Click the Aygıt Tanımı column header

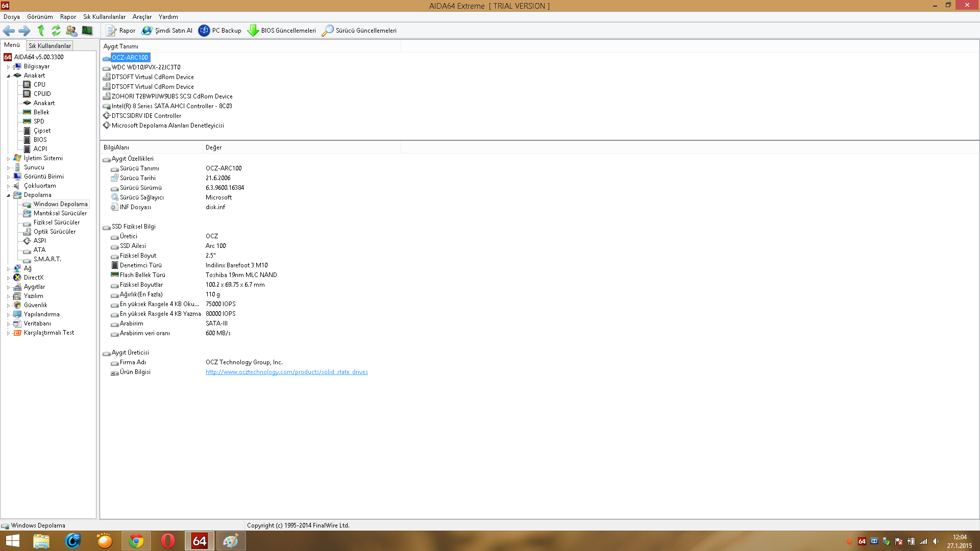[250, 46]
